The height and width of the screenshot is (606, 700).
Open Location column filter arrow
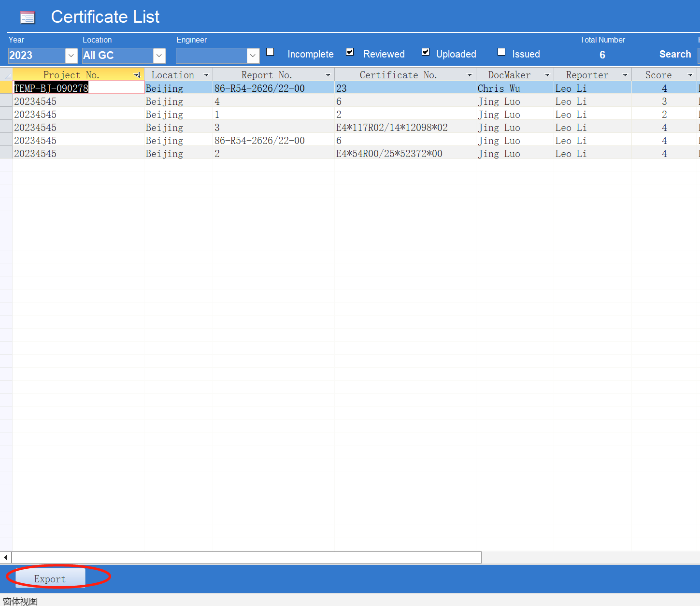pyautogui.click(x=206, y=75)
